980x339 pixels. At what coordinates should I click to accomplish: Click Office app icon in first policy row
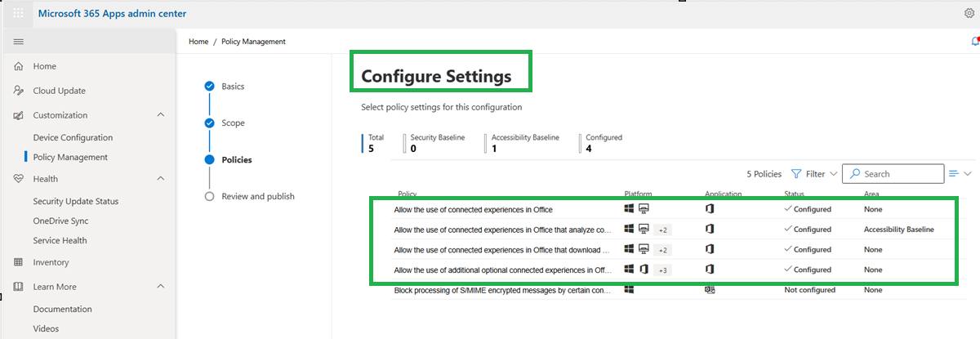click(x=710, y=209)
